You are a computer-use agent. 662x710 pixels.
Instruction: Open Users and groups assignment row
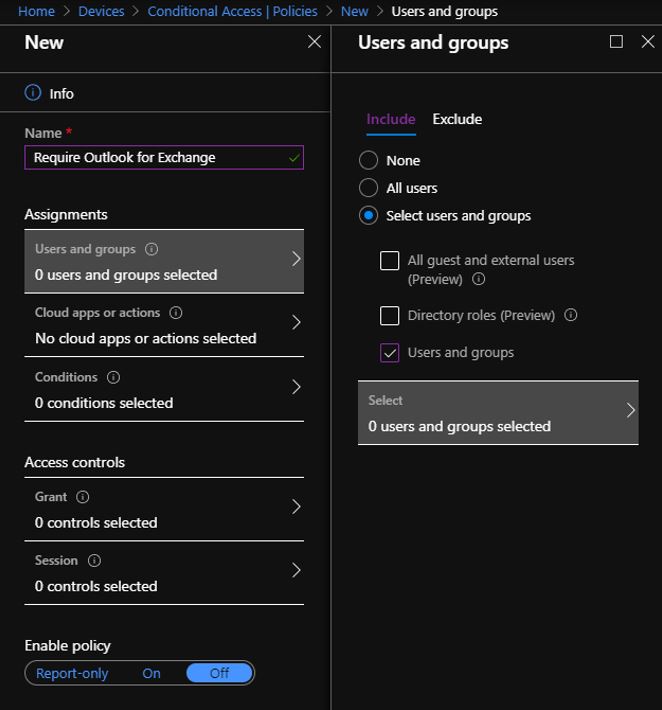coord(164,261)
